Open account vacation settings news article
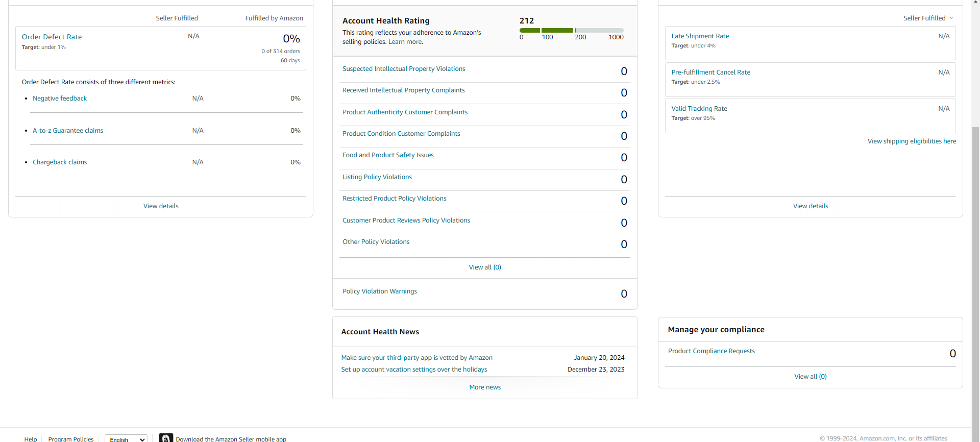Image resolution: width=980 pixels, height=442 pixels. point(414,369)
